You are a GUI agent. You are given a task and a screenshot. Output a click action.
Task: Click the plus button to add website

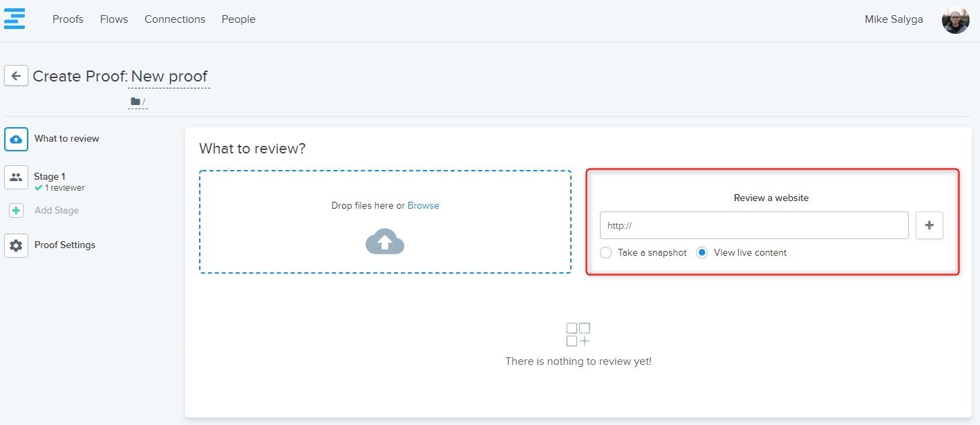pos(929,225)
